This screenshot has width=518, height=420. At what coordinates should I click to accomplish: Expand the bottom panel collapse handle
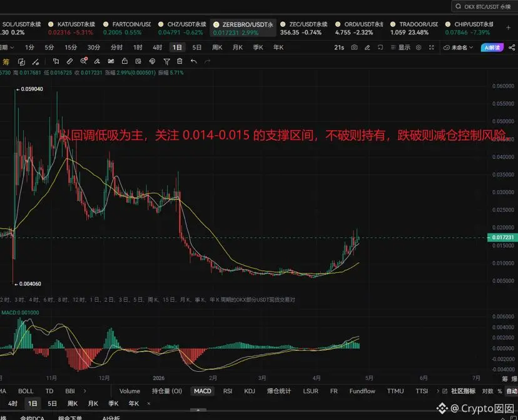click(198, 410)
